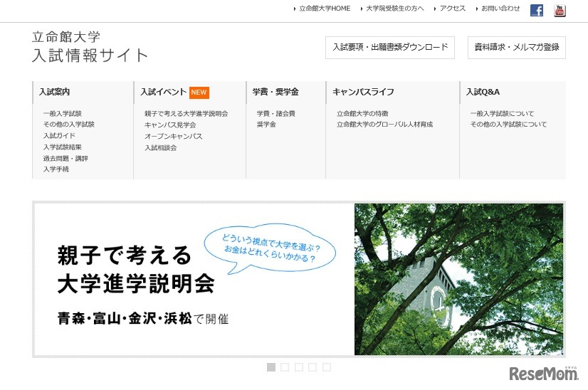Select the first carousel slide indicator
588x390 pixels.
[271, 367]
